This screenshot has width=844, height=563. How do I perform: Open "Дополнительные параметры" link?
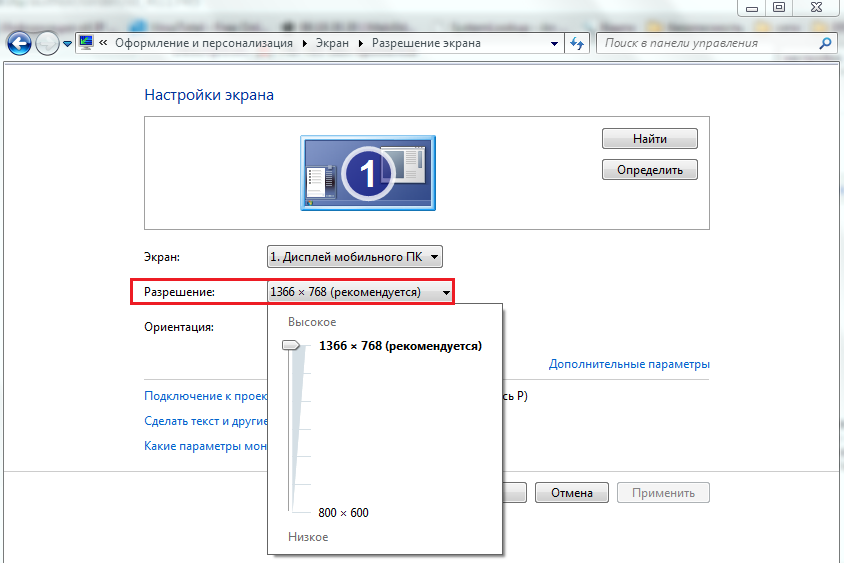tap(629, 364)
